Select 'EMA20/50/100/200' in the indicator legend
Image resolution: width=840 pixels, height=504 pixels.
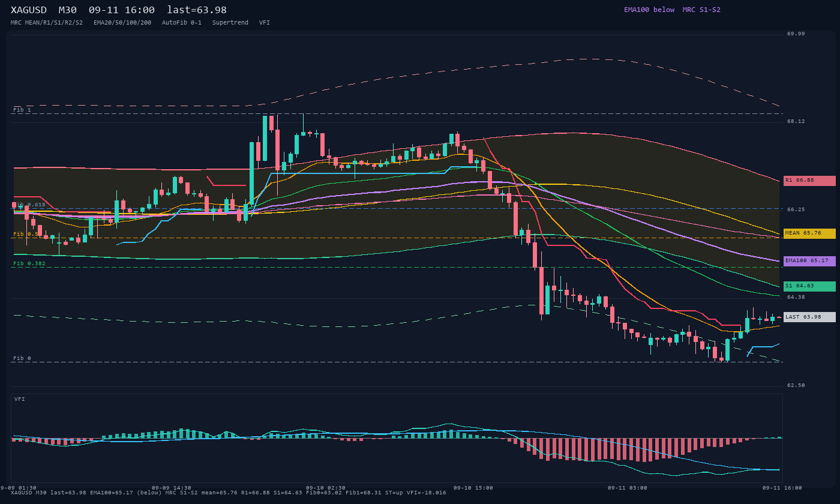[x=122, y=22]
